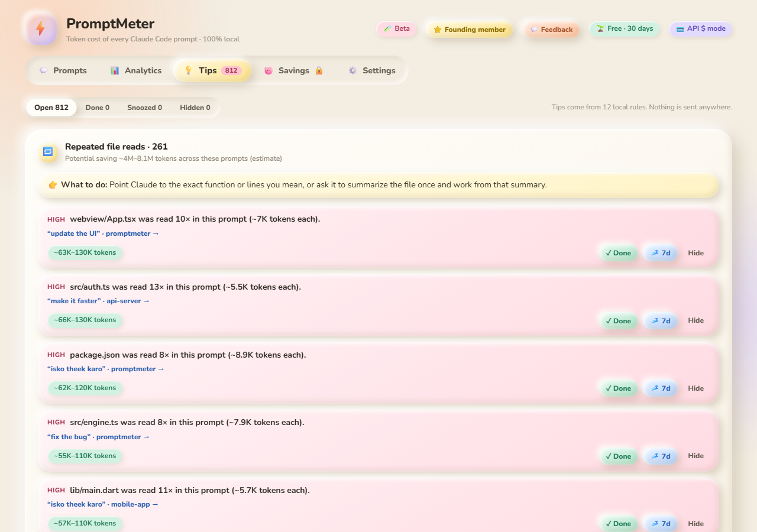This screenshot has height=532, width=757.
Task: Hide the package.json tip
Action: (x=696, y=388)
